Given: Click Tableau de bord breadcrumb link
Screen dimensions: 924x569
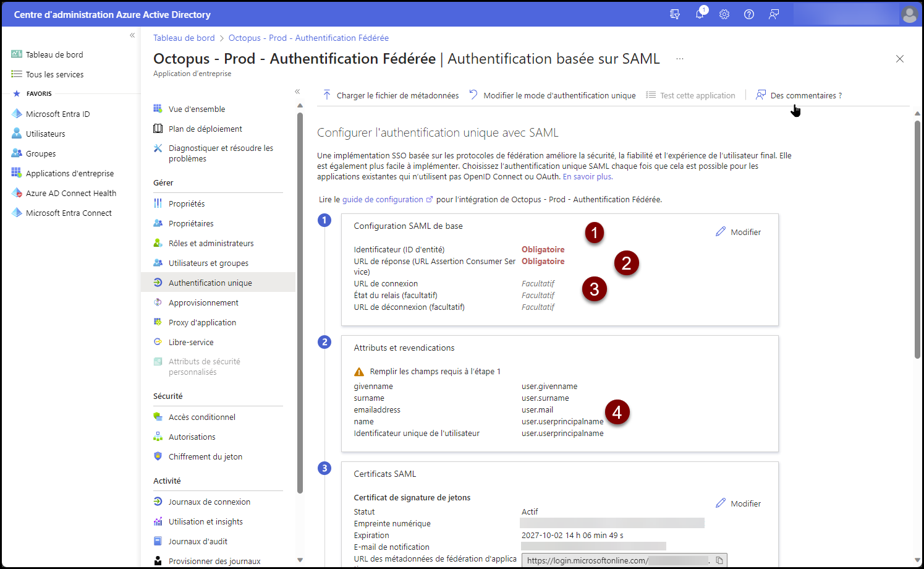Looking at the screenshot, I should 184,38.
